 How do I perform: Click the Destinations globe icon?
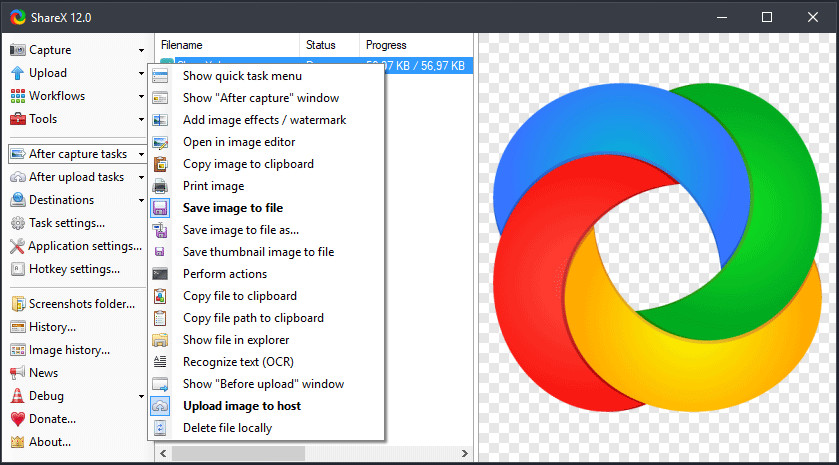(18, 200)
